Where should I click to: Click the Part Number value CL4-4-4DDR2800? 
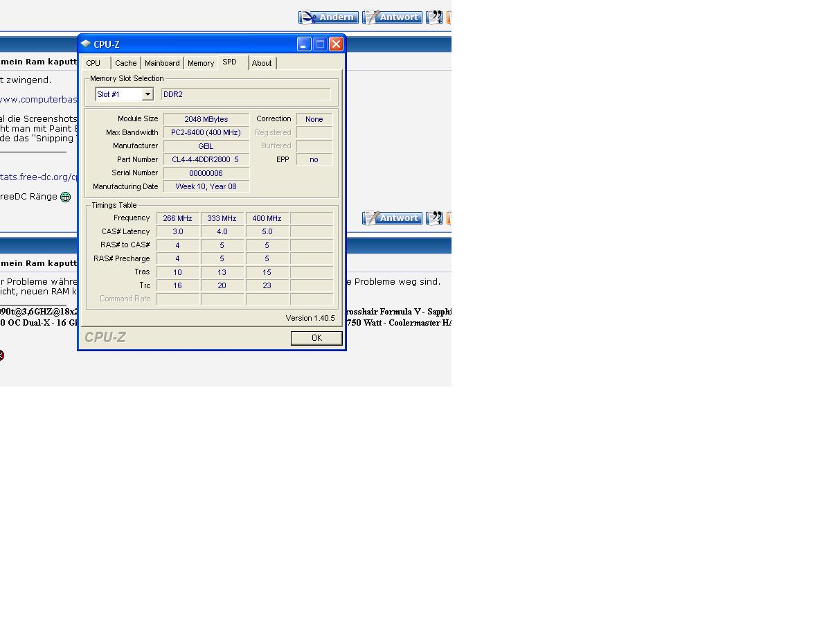click(206, 159)
